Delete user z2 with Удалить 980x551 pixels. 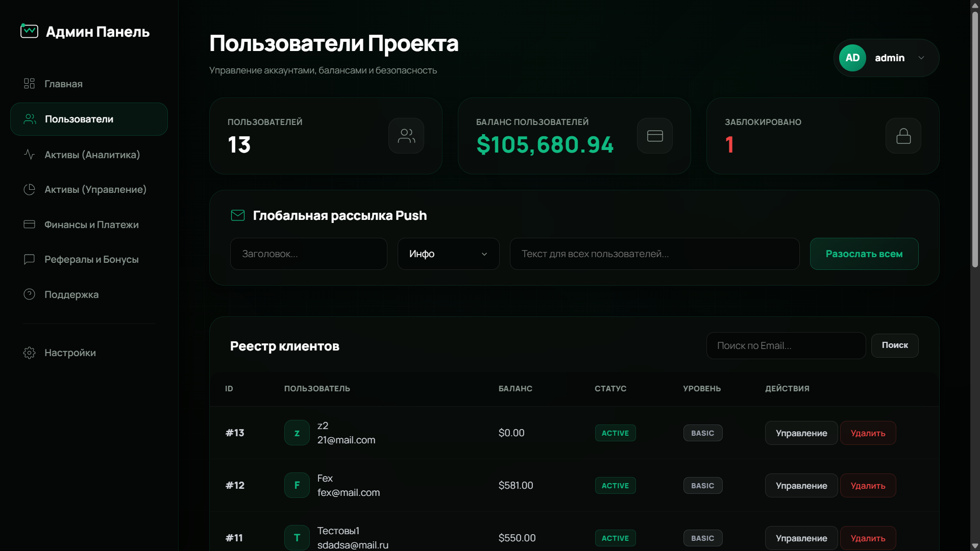tap(868, 433)
